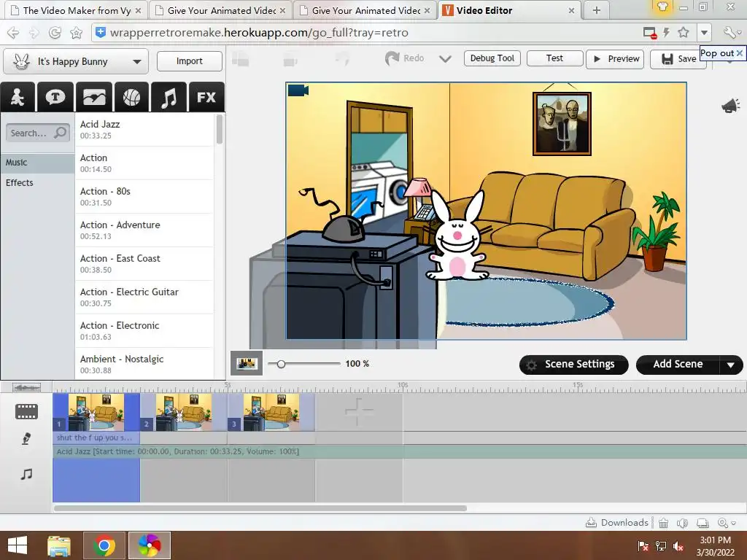Open the Characters tab icon
Image resolution: width=747 pixels, height=560 pixels.
coord(18,97)
